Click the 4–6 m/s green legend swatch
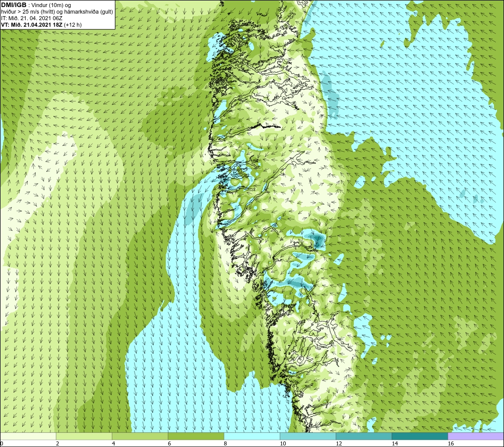Viewport: 504px width, 447px height. [140, 436]
